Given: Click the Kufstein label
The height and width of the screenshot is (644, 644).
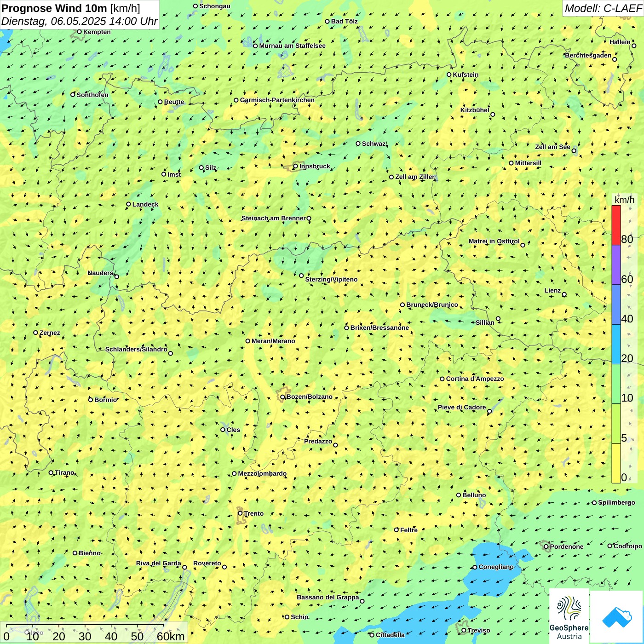Looking at the screenshot, I should click(x=466, y=75).
